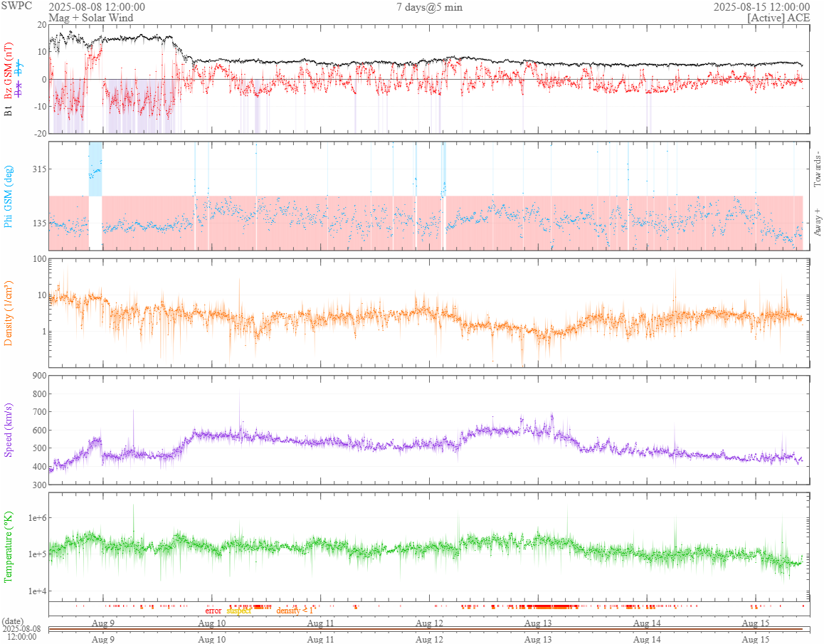This screenshot has height=644, width=824.
Task: Click the 135 tick on Phi axis
Action: click(x=39, y=223)
